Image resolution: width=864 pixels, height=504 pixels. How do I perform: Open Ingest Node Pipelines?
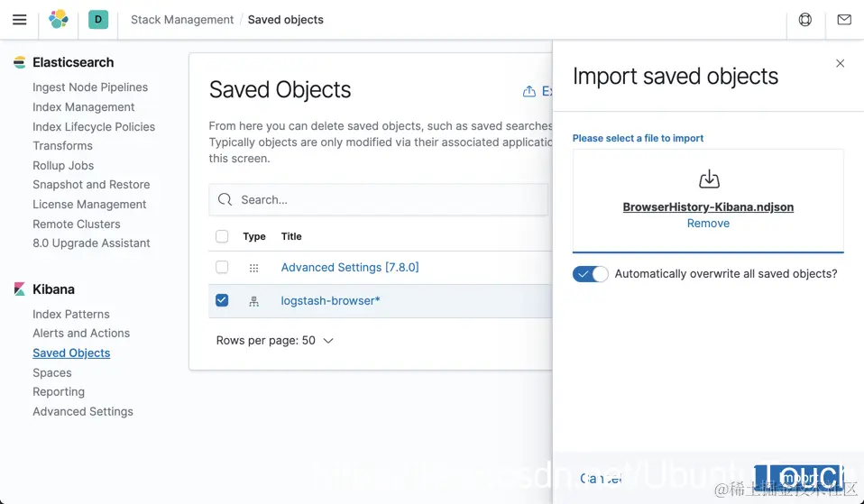[90, 87]
